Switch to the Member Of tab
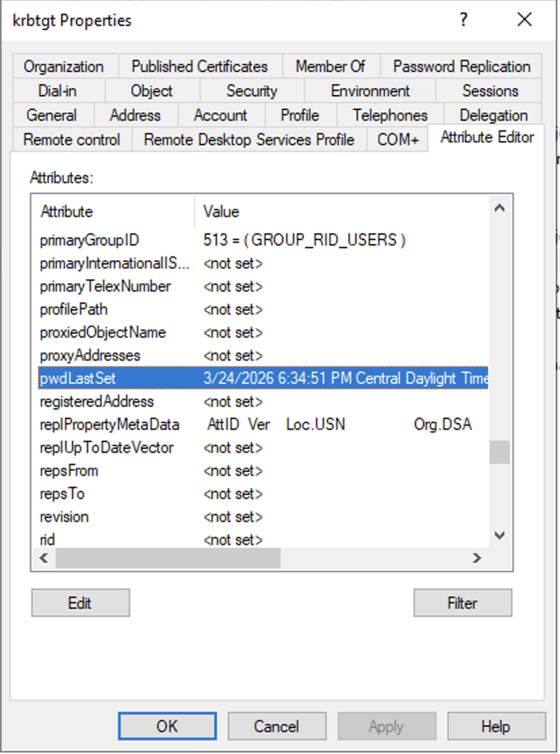This screenshot has width=560, height=754. (330, 66)
